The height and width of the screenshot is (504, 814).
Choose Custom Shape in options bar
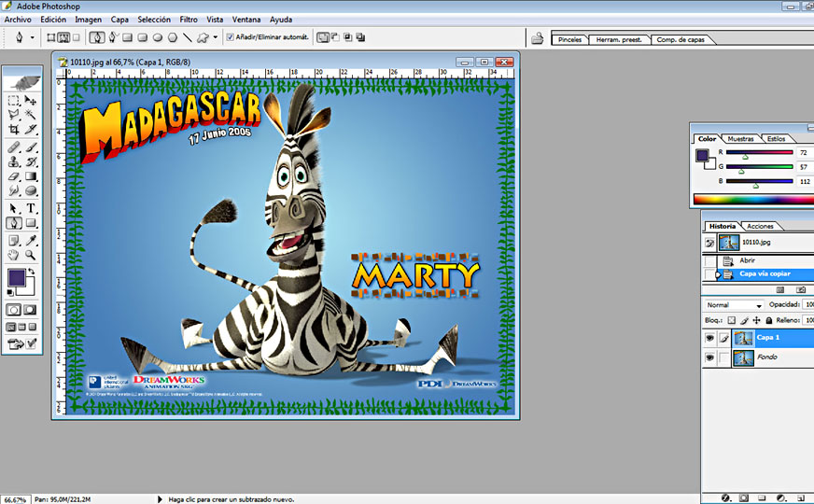tap(203, 37)
